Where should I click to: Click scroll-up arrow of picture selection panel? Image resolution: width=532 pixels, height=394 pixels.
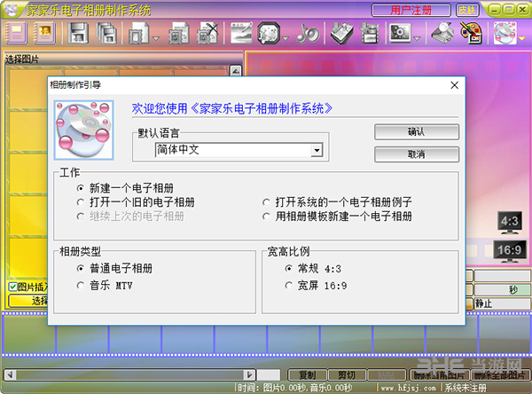(x=236, y=71)
